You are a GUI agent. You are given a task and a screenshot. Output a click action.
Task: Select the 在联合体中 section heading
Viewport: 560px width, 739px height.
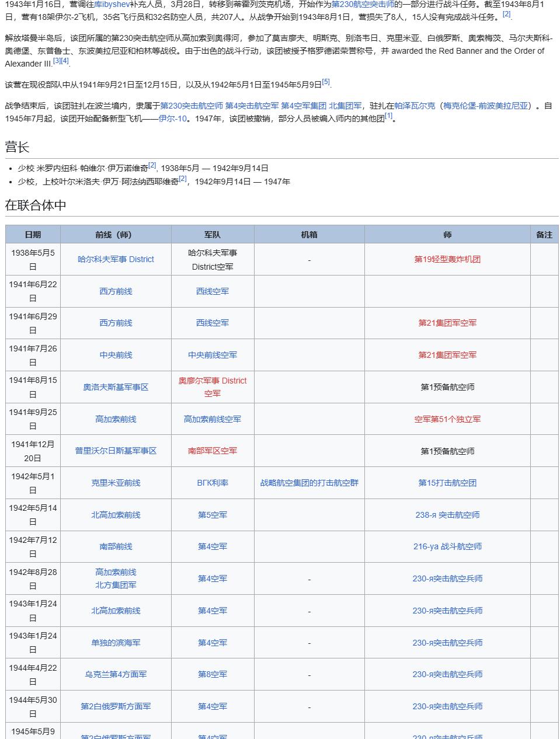tap(36, 205)
